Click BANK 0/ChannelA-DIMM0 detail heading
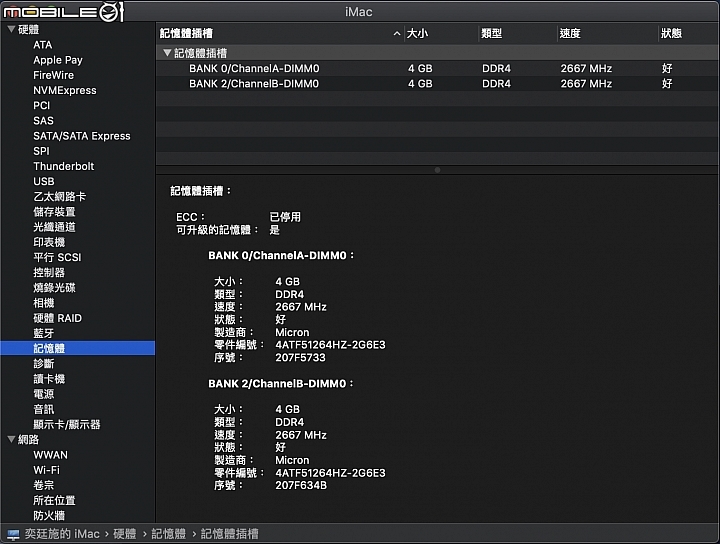 [281, 255]
